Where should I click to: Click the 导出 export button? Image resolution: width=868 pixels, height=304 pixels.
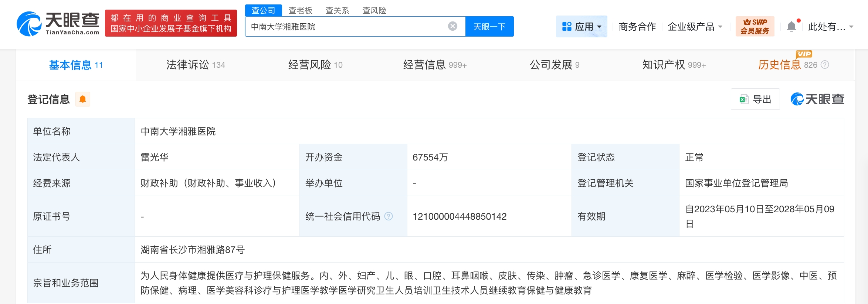click(755, 99)
